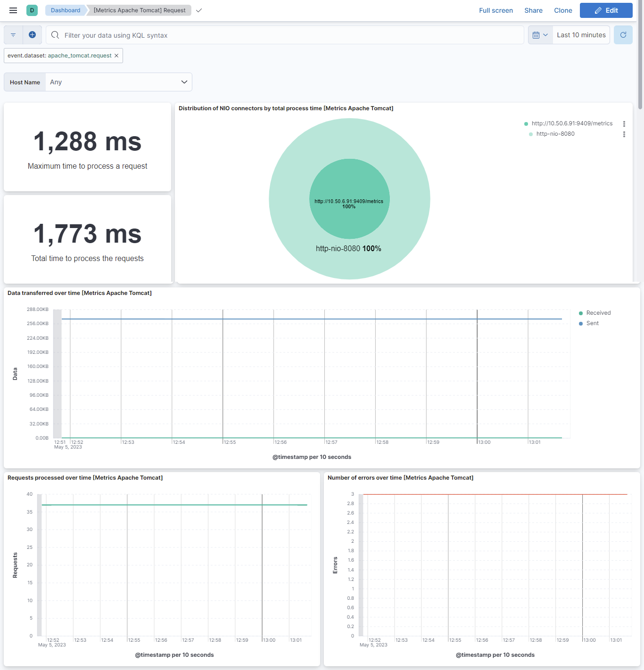Go to the Dashboard breadcrumb
The image size is (644, 670).
click(x=66, y=10)
